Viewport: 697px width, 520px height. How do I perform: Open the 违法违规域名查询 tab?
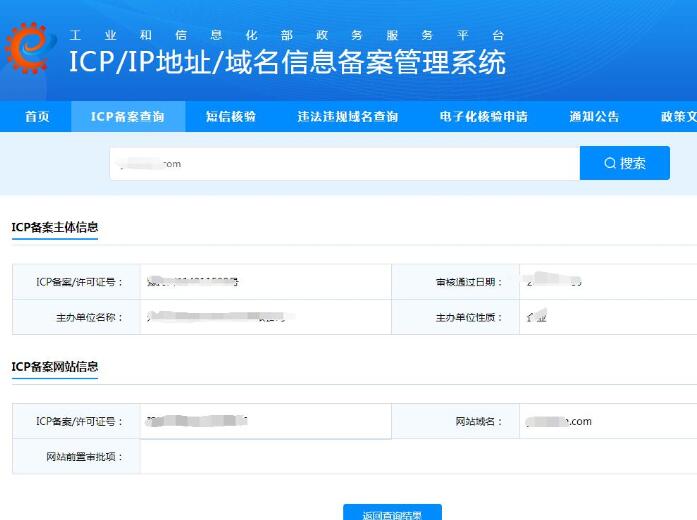click(x=348, y=117)
